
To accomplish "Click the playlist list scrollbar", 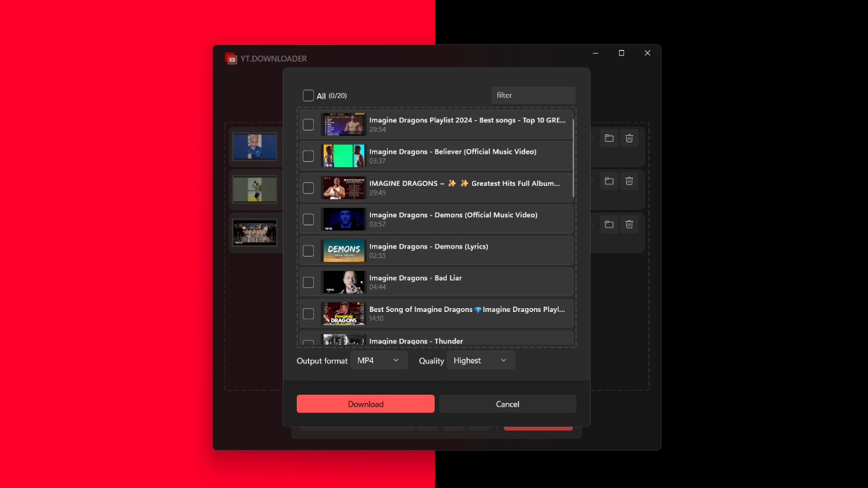I will (573, 158).
